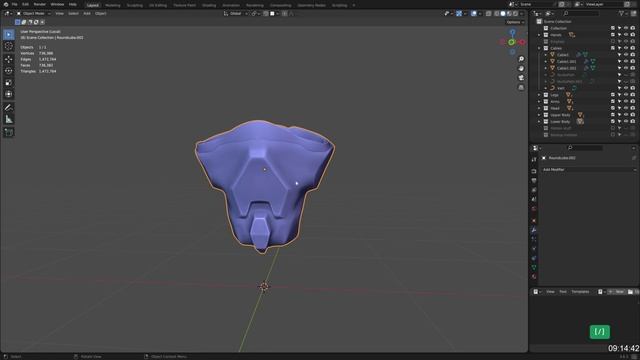The image size is (640, 360).
Task: Open the Material properties tab icon
Action: [x=534, y=277]
